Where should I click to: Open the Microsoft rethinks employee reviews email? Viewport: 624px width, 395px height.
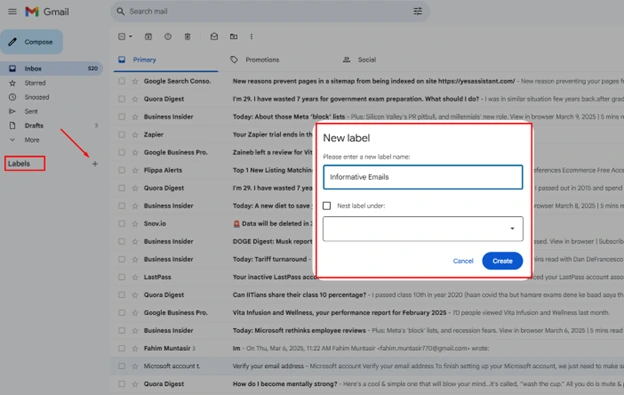point(368,331)
